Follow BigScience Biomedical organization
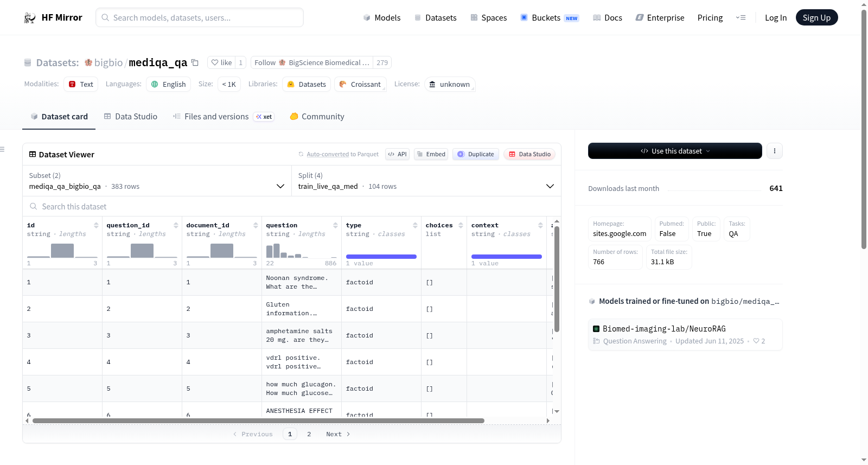 point(312,62)
